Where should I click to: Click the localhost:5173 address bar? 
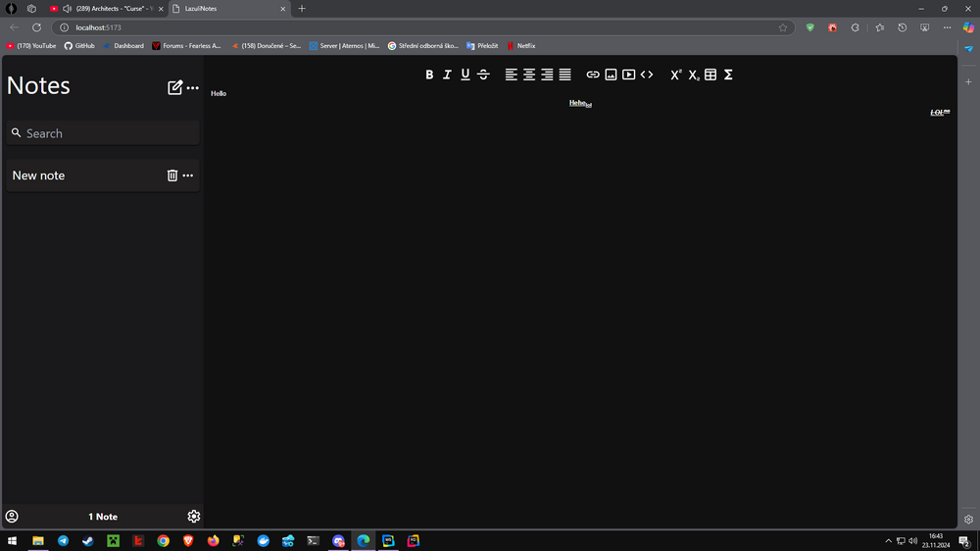(425, 27)
